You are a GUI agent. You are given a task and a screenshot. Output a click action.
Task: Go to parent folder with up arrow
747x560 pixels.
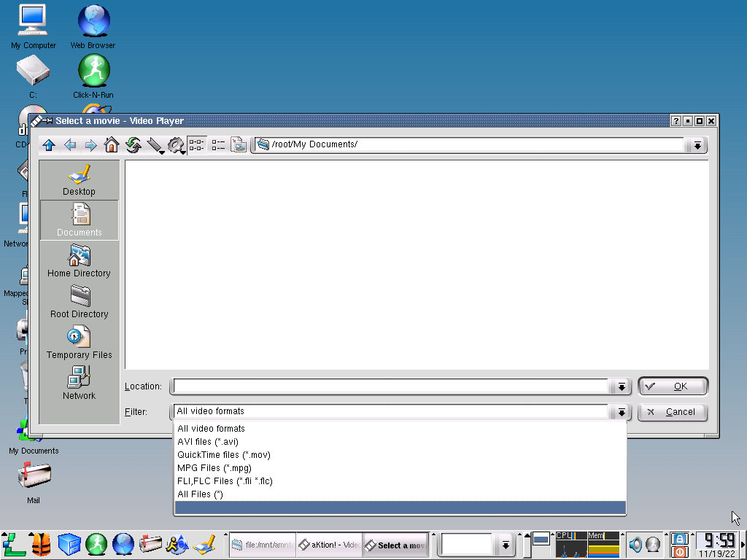pyautogui.click(x=49, y=145)
